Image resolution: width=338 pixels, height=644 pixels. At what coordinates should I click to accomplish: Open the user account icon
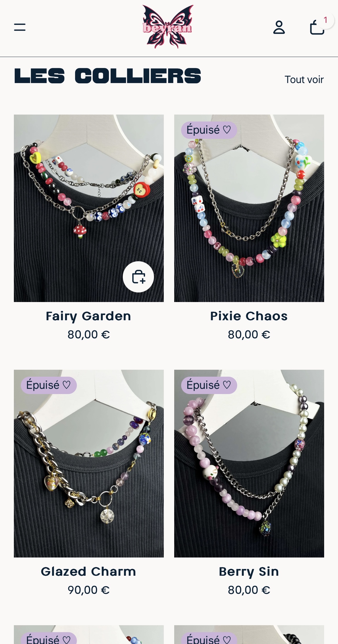coord(279,27)
